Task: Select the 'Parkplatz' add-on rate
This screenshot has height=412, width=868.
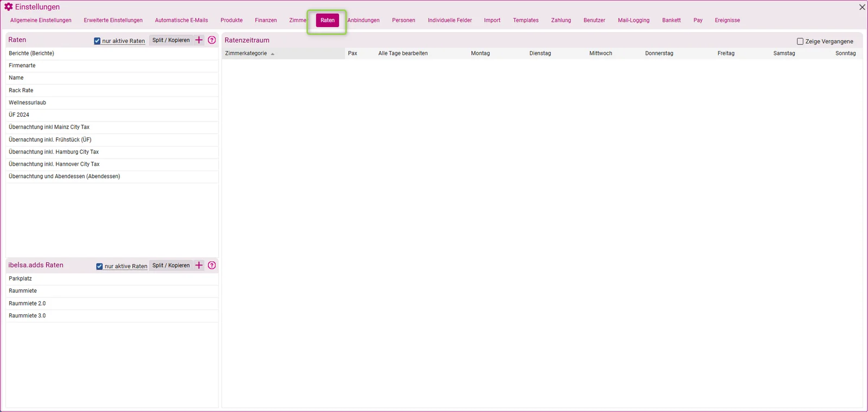Action: pos(112,278)
